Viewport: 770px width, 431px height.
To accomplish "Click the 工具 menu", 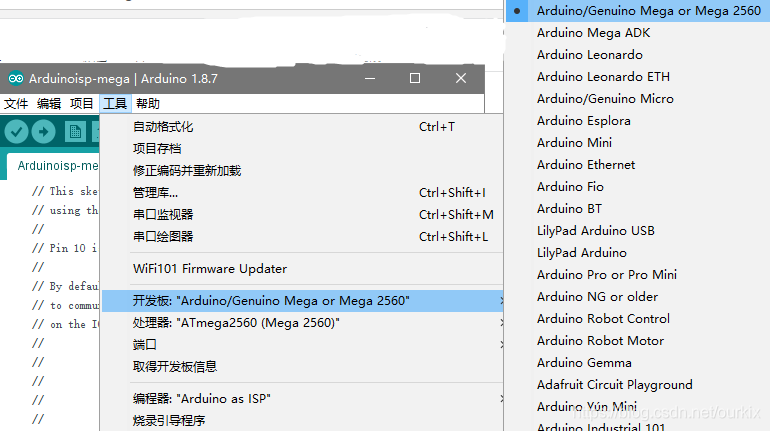I will [115, 104].
